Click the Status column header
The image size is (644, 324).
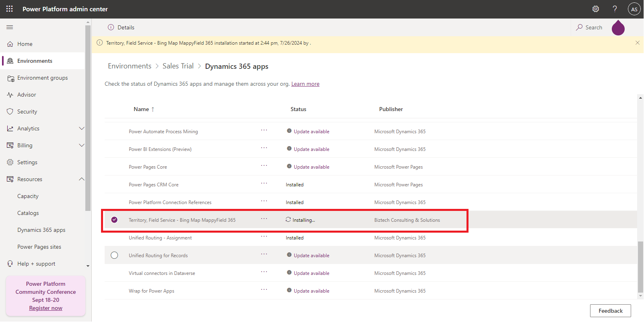point(299,109)
